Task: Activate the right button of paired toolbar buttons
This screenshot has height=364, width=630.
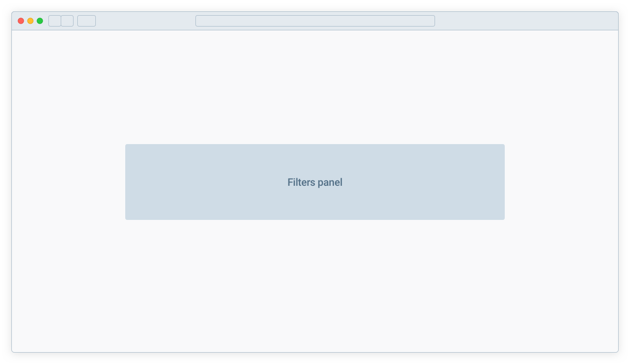Action: (x=67, y=21)
